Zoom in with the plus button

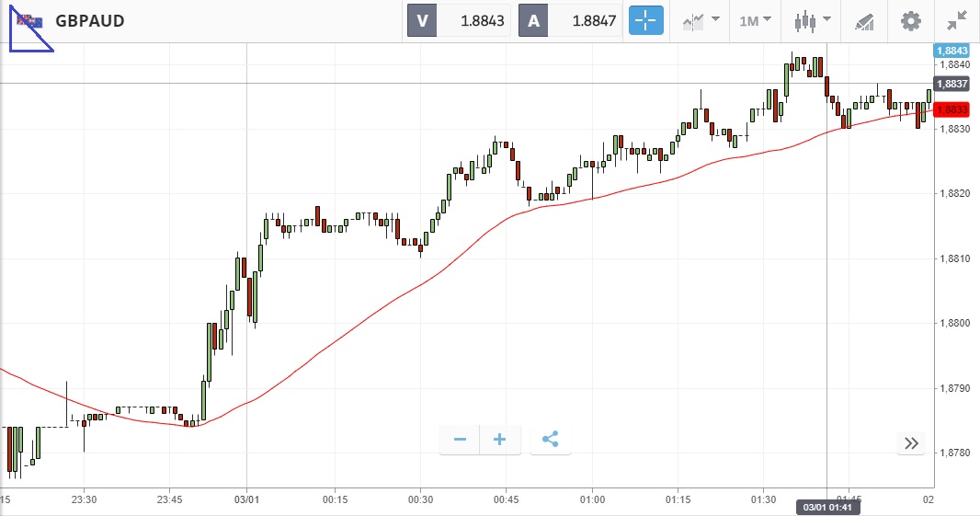pos(500,440)
